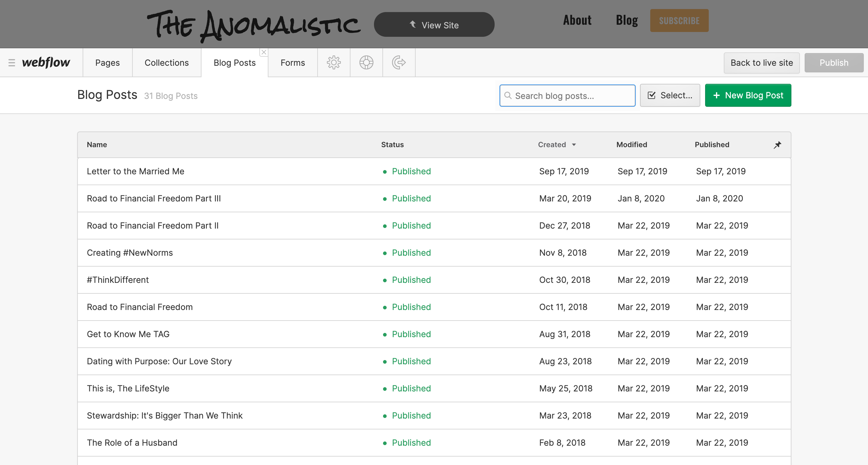The width and height of the screenshot is (868, 465).
Task: Click the New Blog Post button
Action: coord(748,95)
